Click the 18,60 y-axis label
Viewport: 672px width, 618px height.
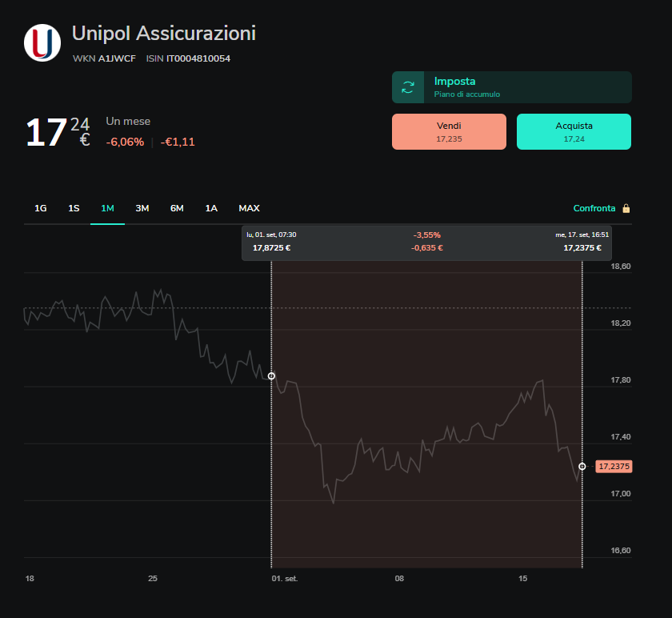[x=621, y=267]
